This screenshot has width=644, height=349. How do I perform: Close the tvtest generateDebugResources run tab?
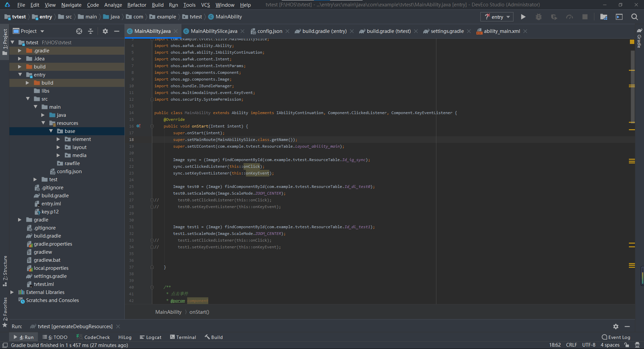[118, 327]
